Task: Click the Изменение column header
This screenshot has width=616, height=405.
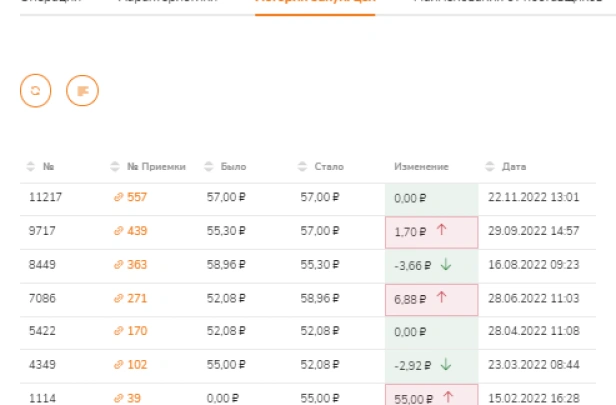Action: click(421, 167)
